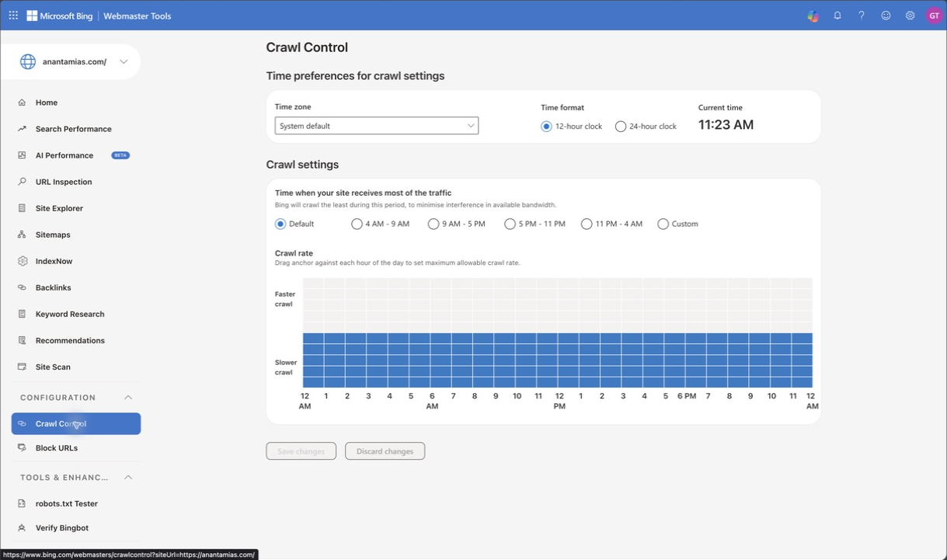This screenshot has height=560, width=947.
Task: Select the 5 PM - 11 PM period
Action: coord(510,224)
